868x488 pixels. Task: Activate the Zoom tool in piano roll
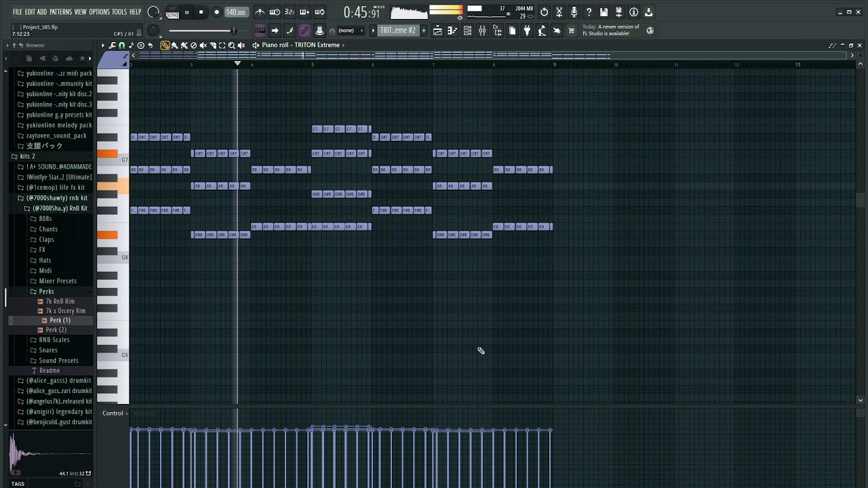231,45
